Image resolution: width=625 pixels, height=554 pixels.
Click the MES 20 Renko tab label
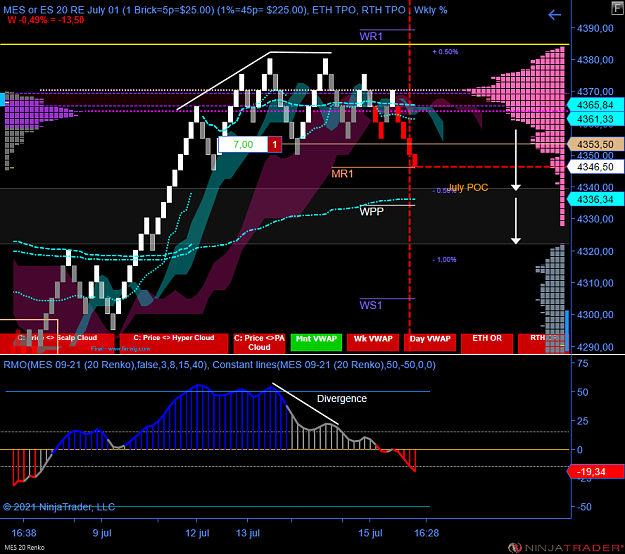[x=24, y=548]
